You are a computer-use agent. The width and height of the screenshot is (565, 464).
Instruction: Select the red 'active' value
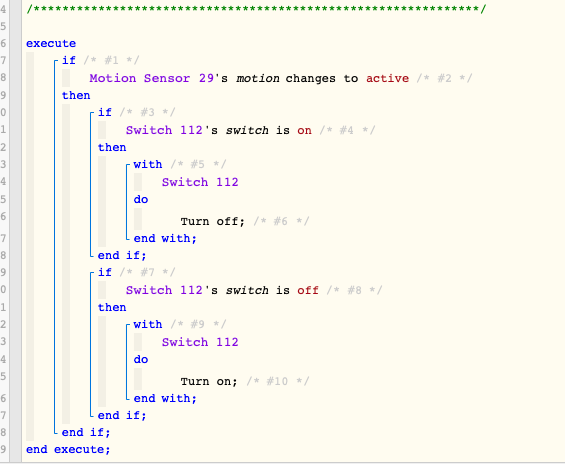pos(387,78)
